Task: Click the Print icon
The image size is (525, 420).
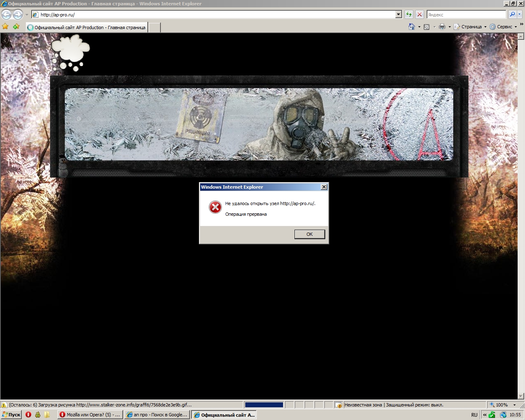Action: tap(442, 27)
